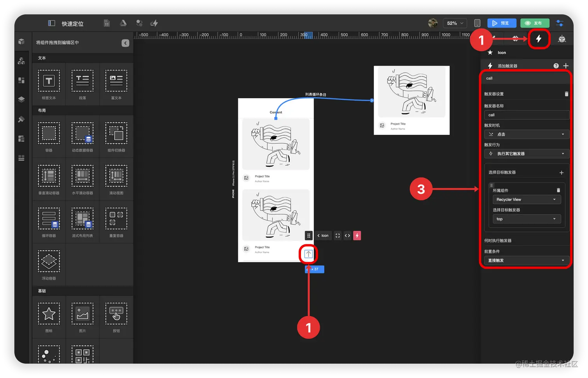Viewport: 588px width, 378px height.
Task: Open the sliders settings icon at top right
Action: pos(560,23)
